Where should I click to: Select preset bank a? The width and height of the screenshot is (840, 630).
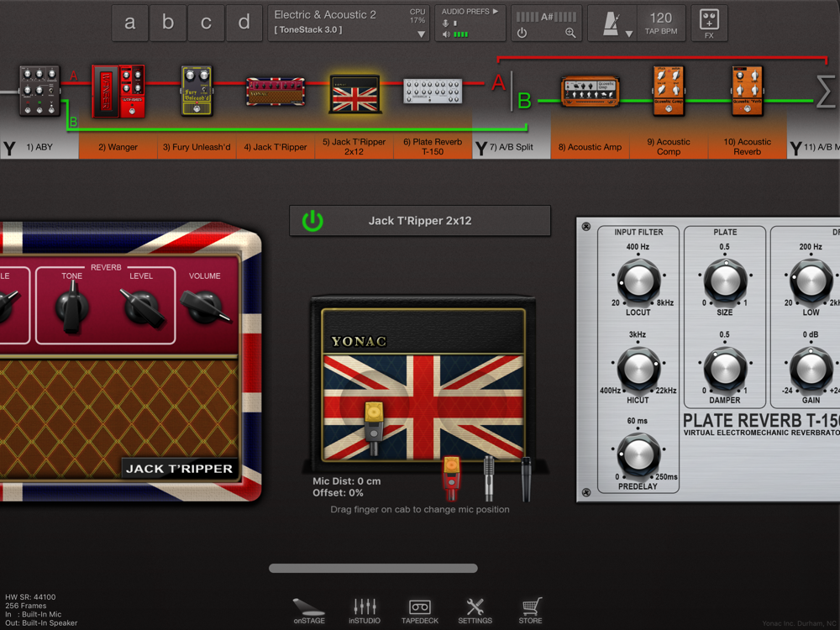click(129, 23)
